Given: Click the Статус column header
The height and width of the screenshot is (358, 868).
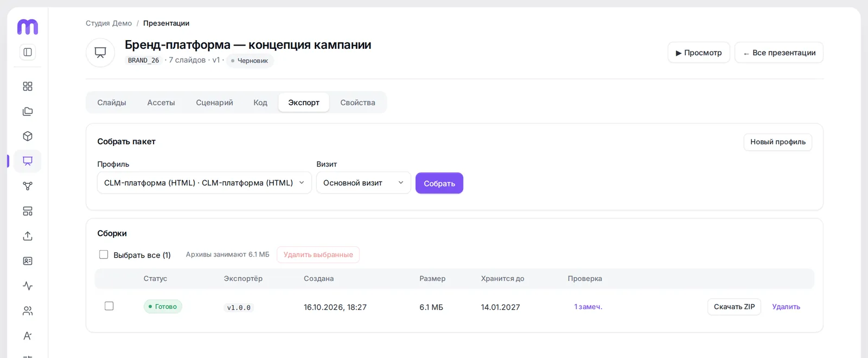Looking at the screenshot, I should [x=155, y=279].
